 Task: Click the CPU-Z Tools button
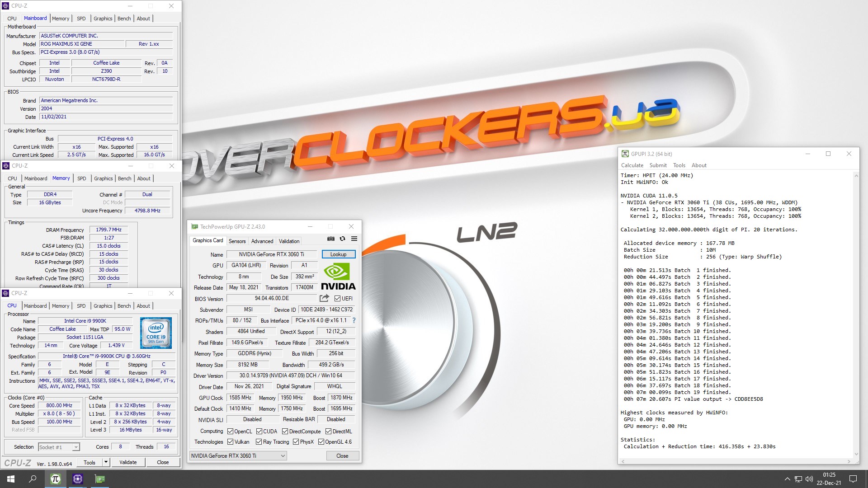click(x=90, y=462)
